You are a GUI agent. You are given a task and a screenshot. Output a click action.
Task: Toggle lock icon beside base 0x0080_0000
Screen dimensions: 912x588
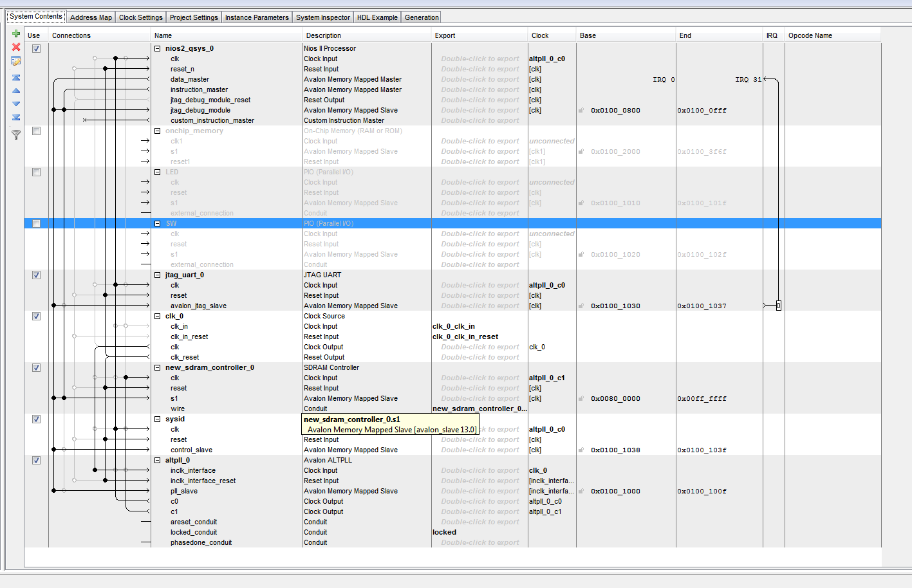coord(581,398)
